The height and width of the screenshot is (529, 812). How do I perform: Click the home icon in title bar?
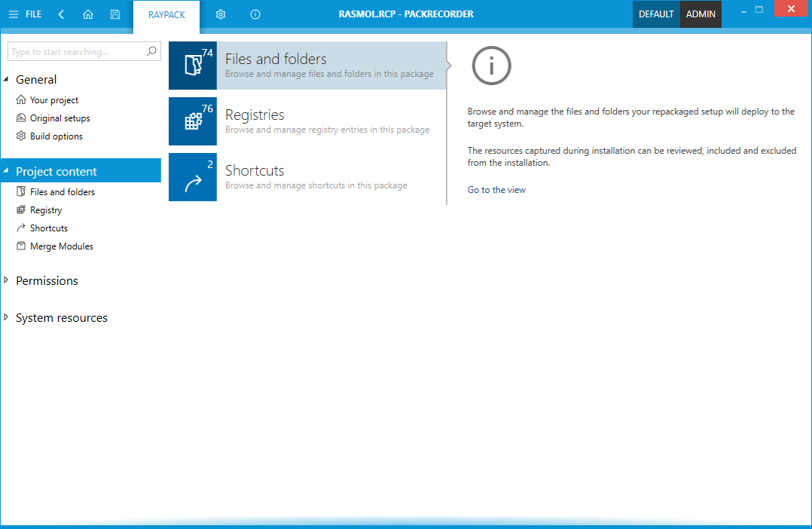coord(88,14)
